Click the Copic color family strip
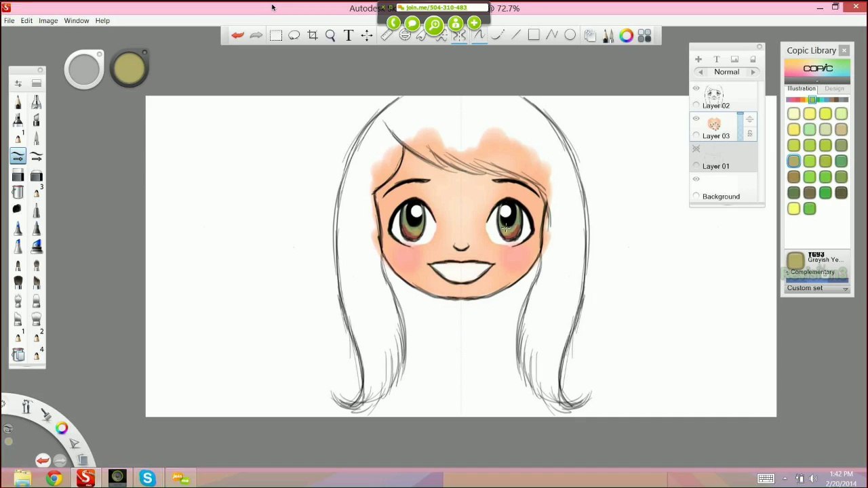The image size is (868, 488). coord(817,100)
